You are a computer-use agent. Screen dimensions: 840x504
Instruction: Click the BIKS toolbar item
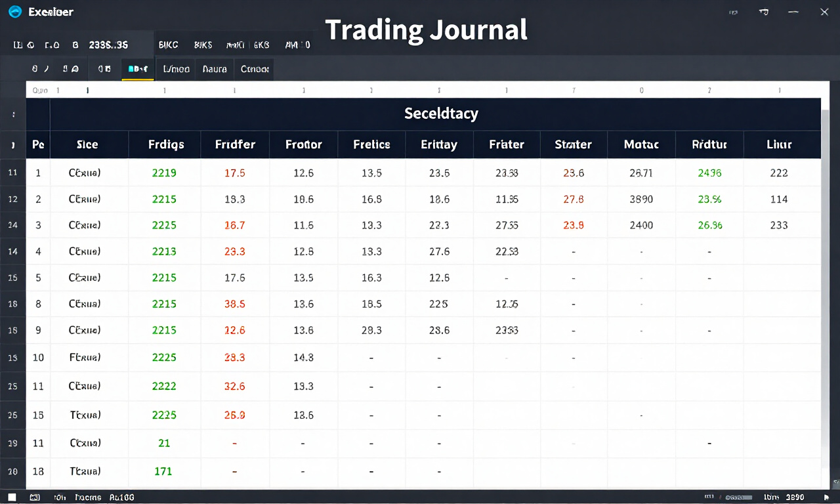[203, 45]
